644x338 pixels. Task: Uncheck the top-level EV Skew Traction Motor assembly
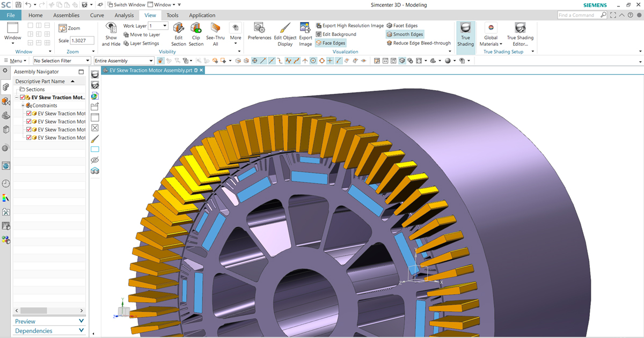[x=22, y=98]
